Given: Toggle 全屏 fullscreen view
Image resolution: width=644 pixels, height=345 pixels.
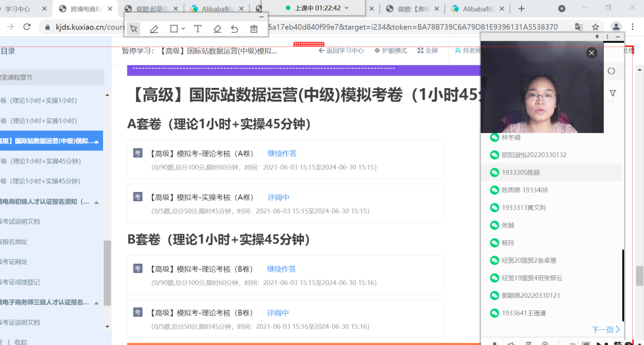Looking at the screenshot, I should (428, 51).
